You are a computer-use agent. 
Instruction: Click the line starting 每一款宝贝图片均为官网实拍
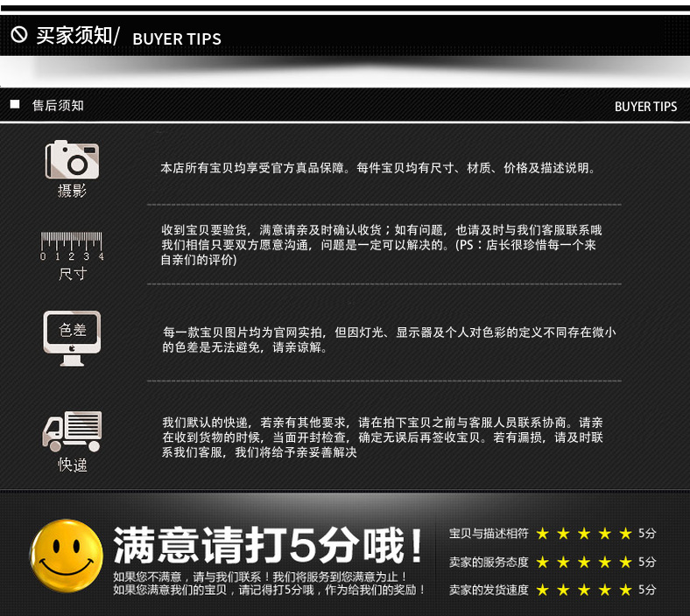click(389, 332)
